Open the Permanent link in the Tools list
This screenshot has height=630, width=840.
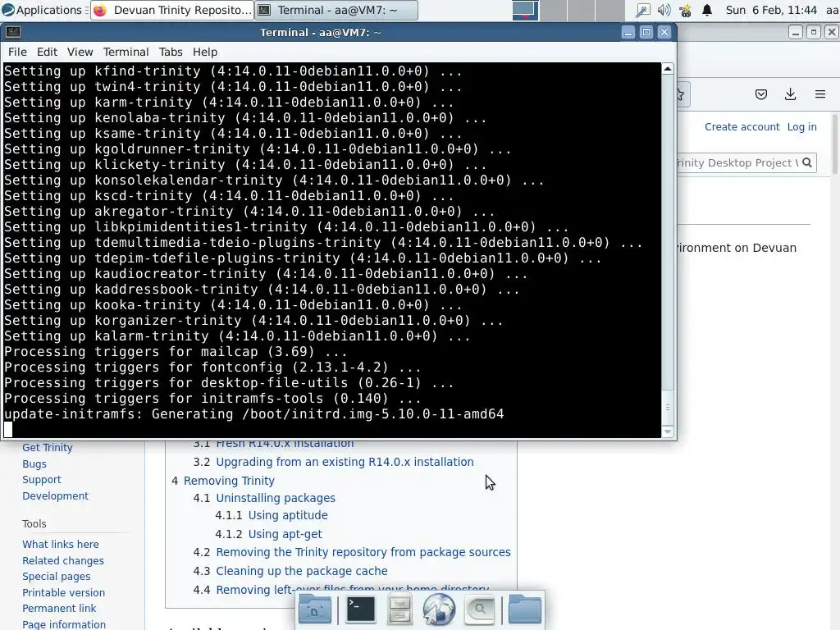coord(59,608)
